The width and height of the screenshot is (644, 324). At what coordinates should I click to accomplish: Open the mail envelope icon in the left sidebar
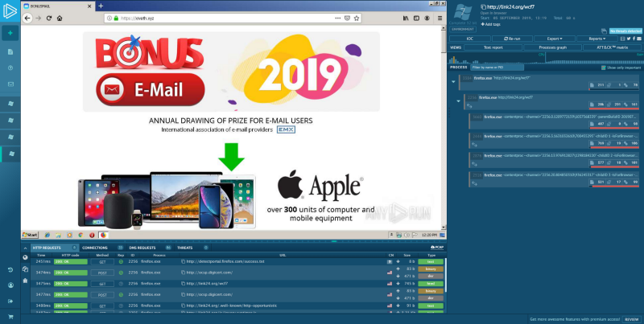[10, 84]
